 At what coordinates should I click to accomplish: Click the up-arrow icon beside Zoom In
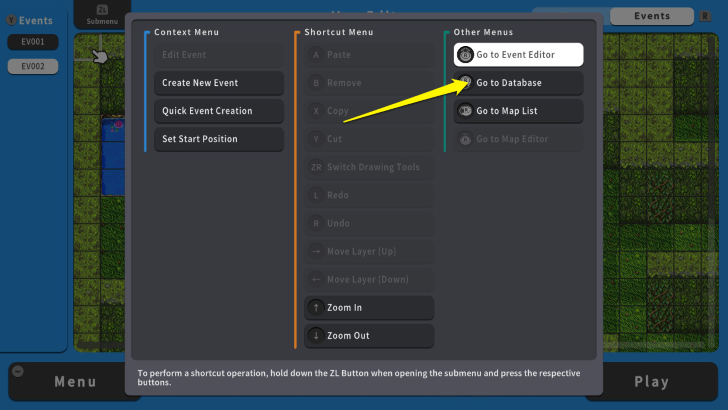(x=316, y=308)
